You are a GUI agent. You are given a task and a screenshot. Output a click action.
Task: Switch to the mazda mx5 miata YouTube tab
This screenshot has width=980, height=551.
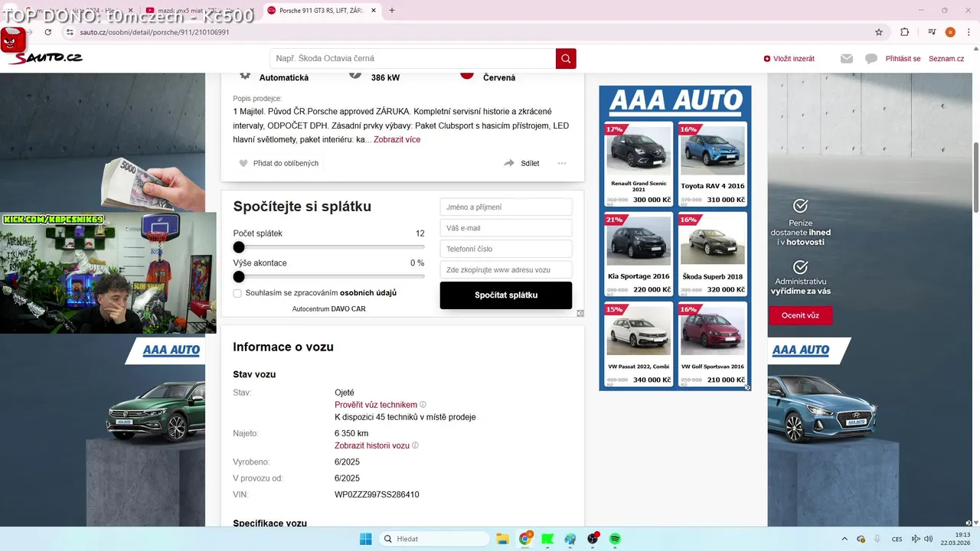point(201,11)
